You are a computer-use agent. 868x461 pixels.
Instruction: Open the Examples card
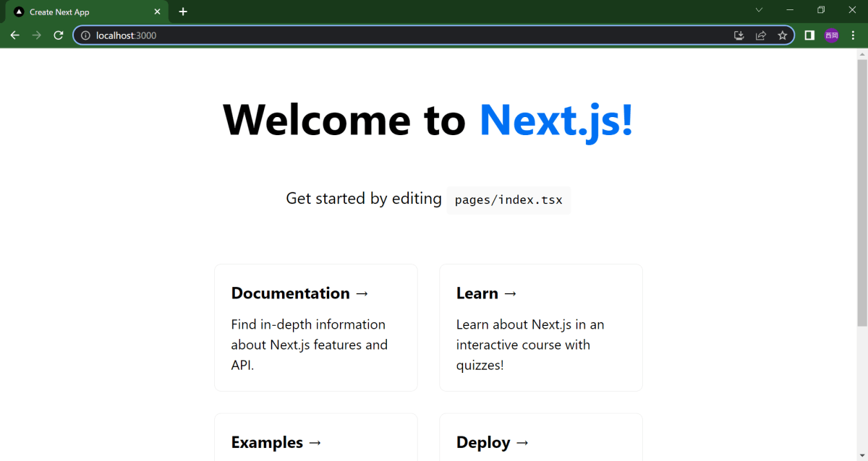point(316,437)
